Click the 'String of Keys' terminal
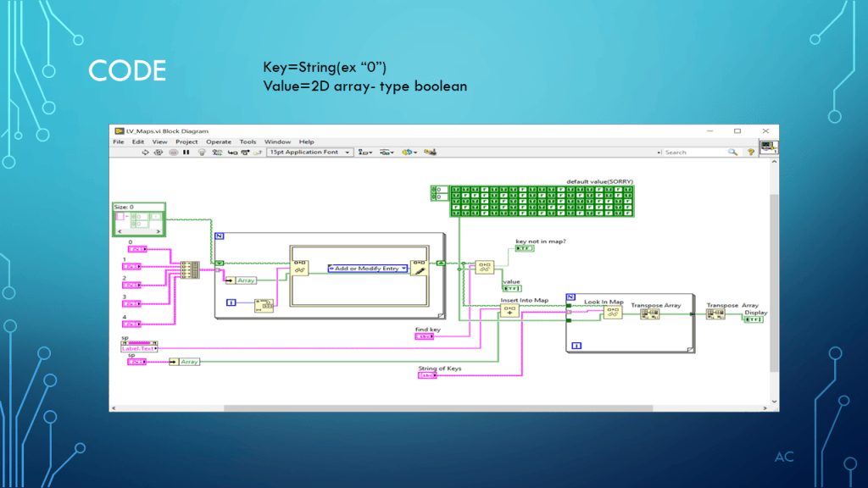This screenshot has height=488, width=868. [427, 375]
